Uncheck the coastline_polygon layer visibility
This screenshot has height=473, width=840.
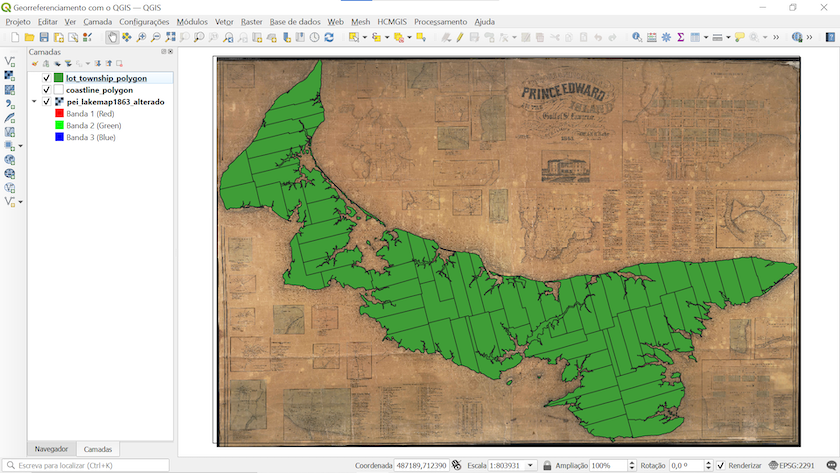pos(46,90)
